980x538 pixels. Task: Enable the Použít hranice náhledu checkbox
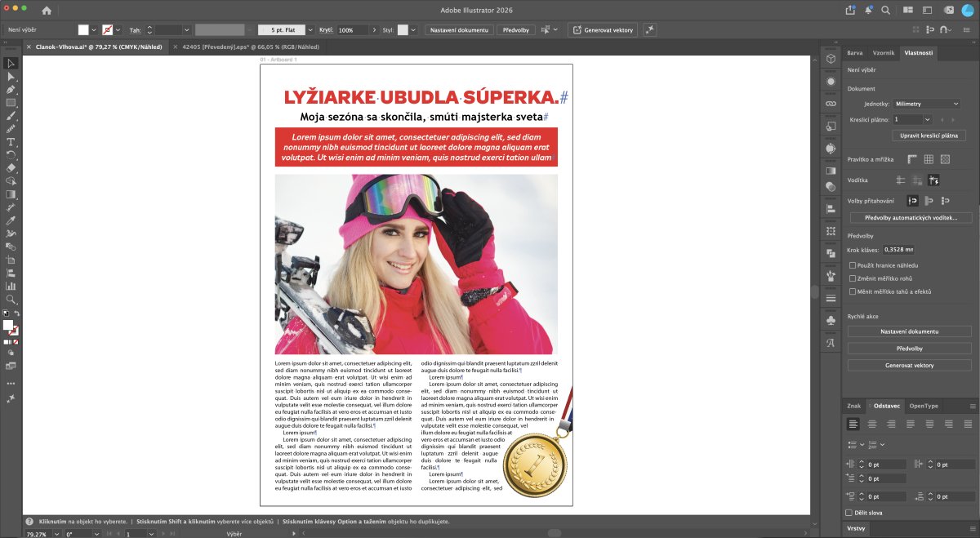click(853, 265)
